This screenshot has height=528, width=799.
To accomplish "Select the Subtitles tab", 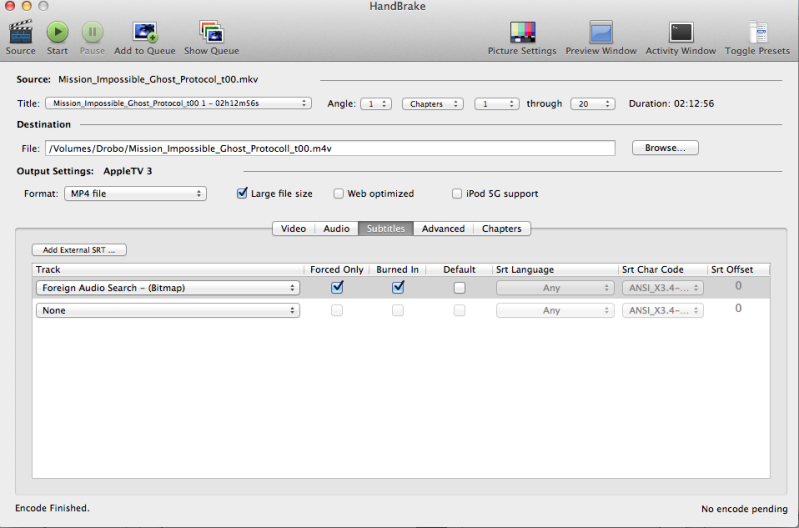I will click(x=386, y=228).
